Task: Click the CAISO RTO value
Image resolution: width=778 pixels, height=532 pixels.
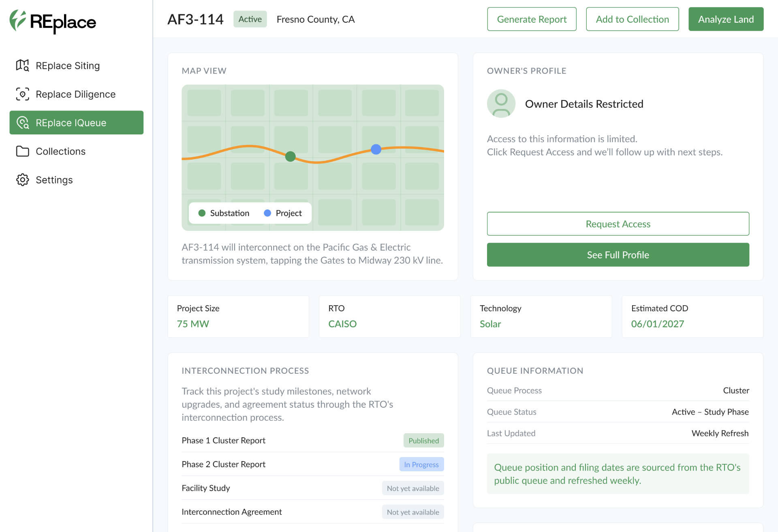Action: pos(342,324)
